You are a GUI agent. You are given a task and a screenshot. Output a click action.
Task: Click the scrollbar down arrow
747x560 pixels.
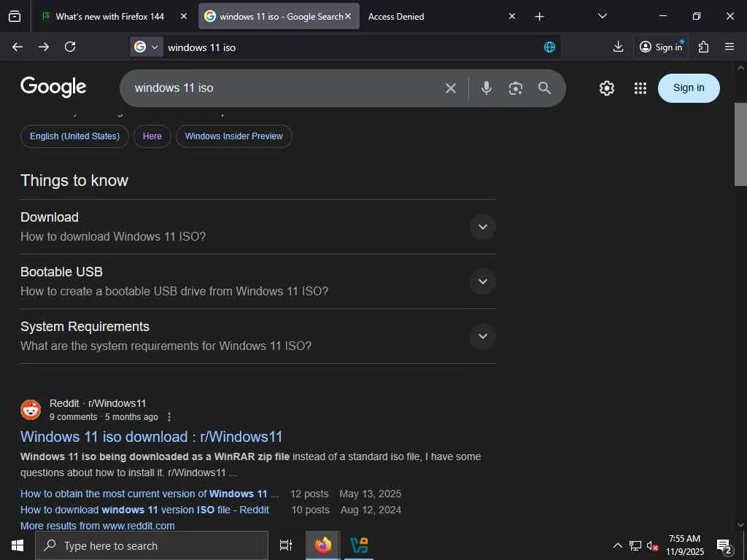click(x=740, y=525)
